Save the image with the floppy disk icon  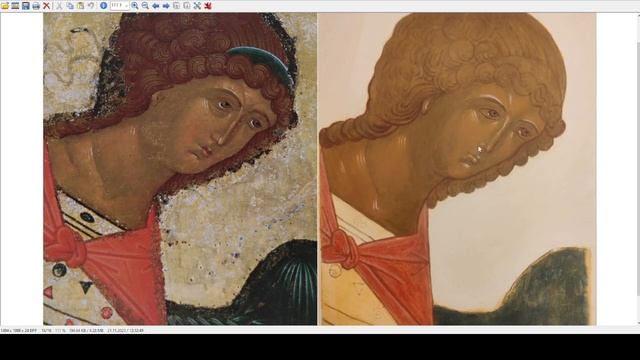[x=26, y=6]
